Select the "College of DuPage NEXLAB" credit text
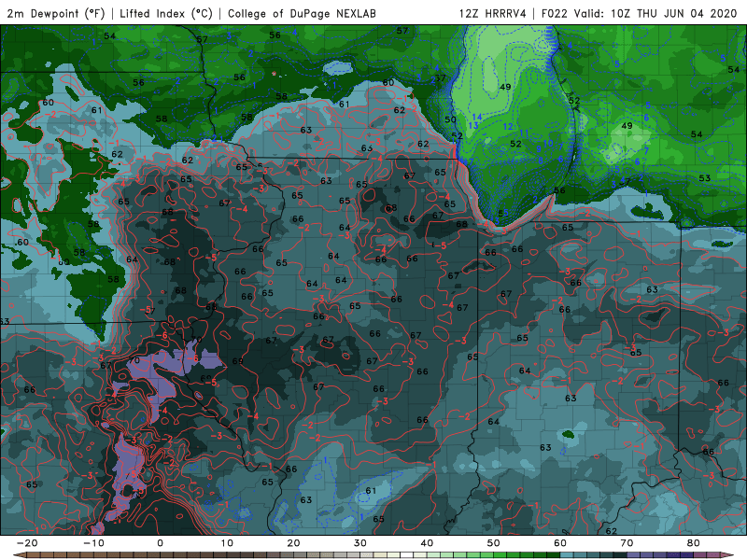This screenshot has height=560, width=747. (302, 13)
